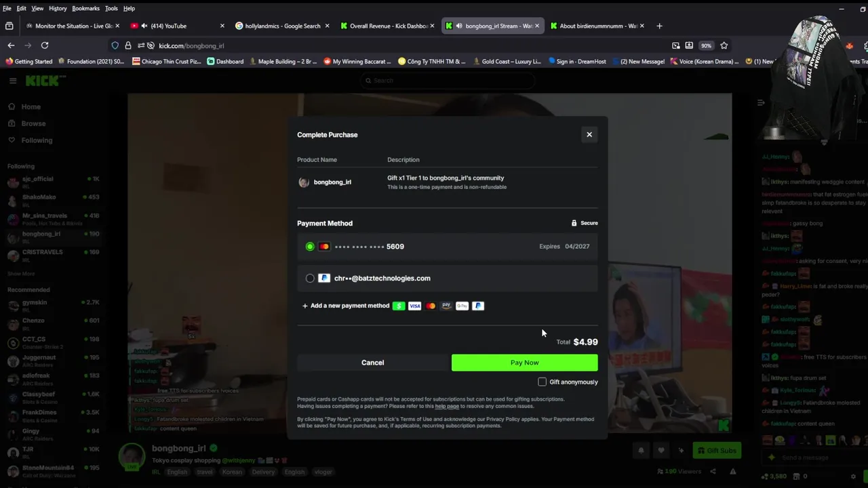This screenshot has width=868, height=488.
Task: Click the browser back arrow
Action: [x=11, y=45]
